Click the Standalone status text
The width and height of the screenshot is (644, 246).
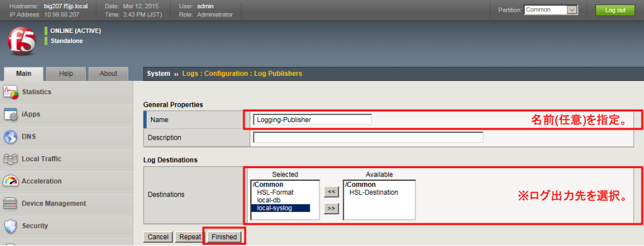click(x=66, y=40)
